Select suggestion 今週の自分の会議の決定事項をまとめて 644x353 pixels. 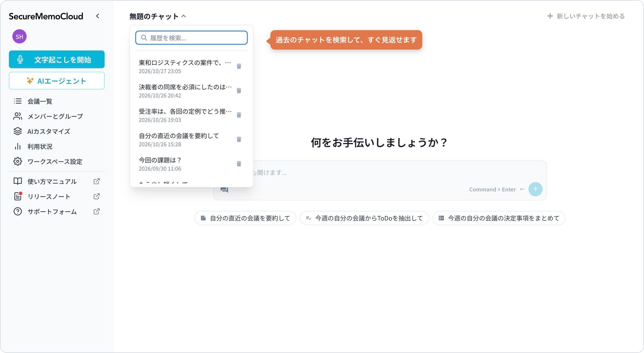click(499, 218)
